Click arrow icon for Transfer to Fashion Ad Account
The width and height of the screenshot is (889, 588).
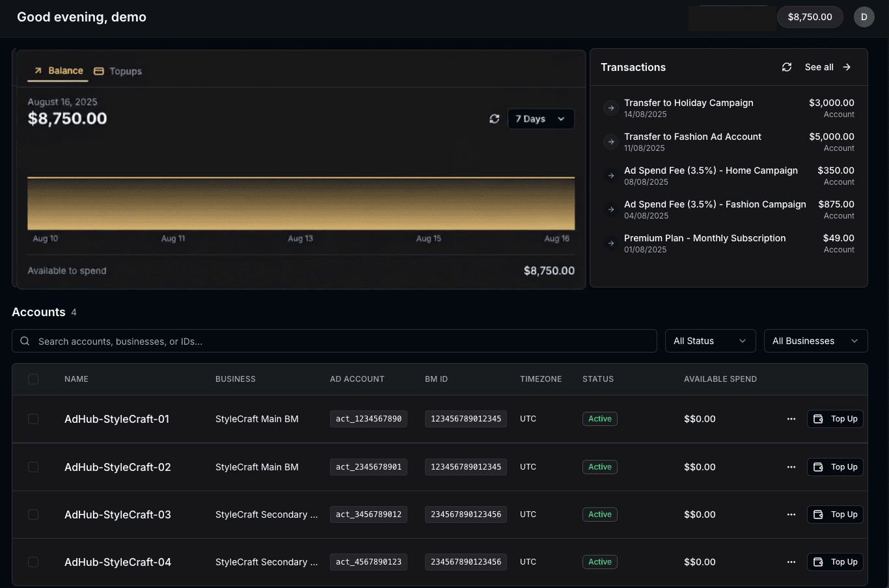pos(610,142)
